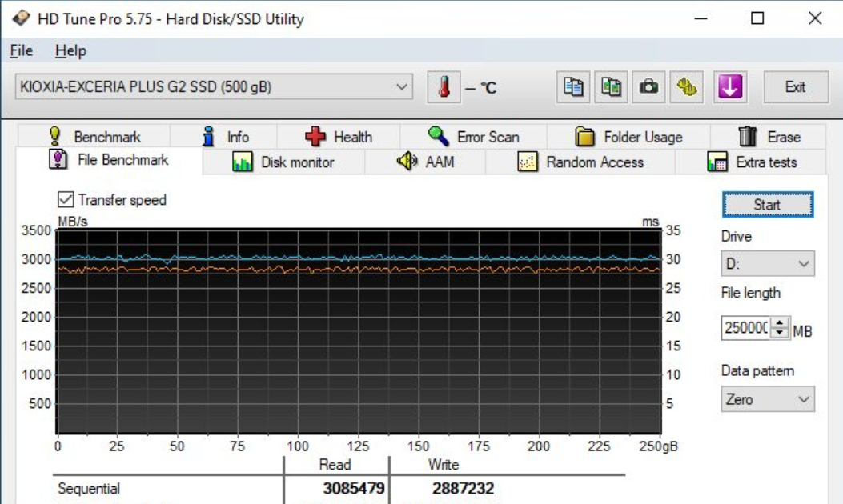
Task: Click the Start button
Action: click(768, 205)
